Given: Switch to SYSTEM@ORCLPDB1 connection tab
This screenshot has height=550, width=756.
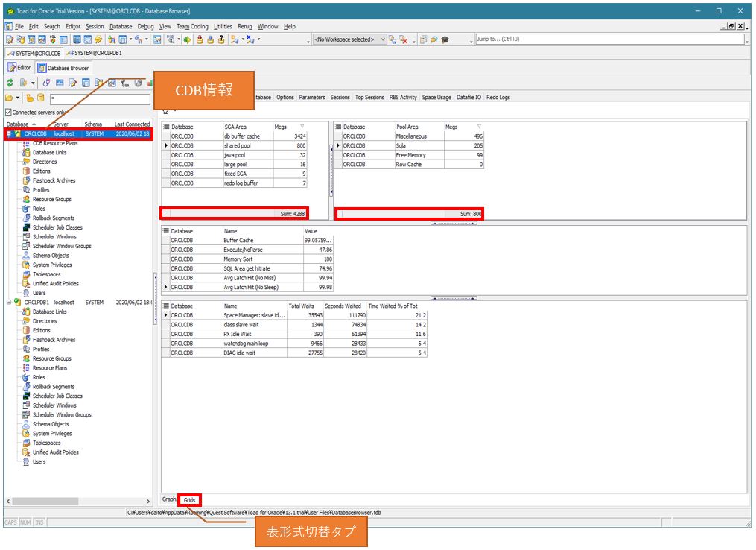Looking at the screenshot, I should coord(94,53).
